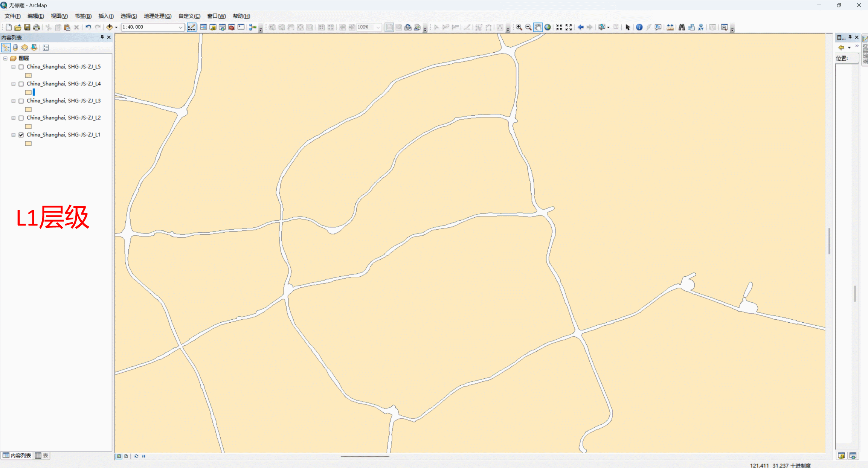Image resolution: width=868 pixels, height=468 pixels.
Task: Click the Measure ruler tool
Action: point(670,27)
